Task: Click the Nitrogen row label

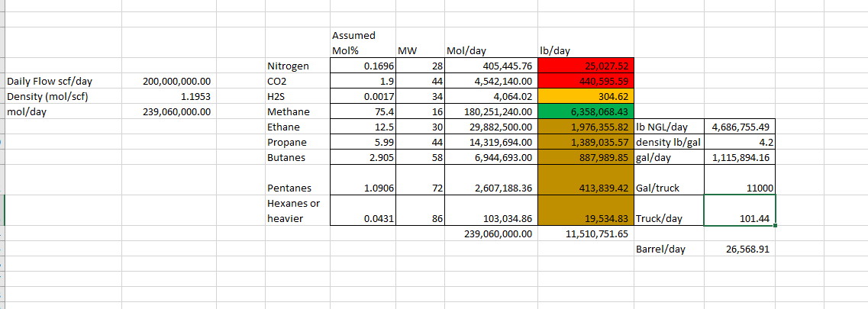Action: click(x=298, y=66)
